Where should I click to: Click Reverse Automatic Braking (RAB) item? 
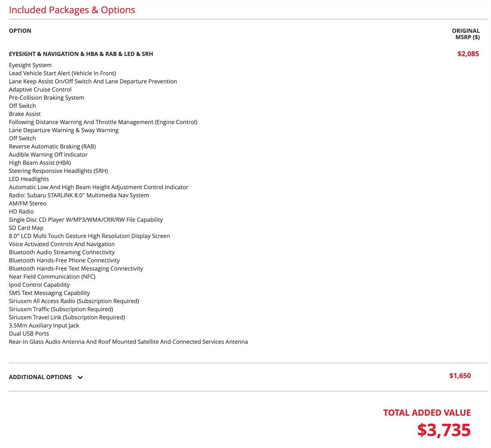[52, 146]
